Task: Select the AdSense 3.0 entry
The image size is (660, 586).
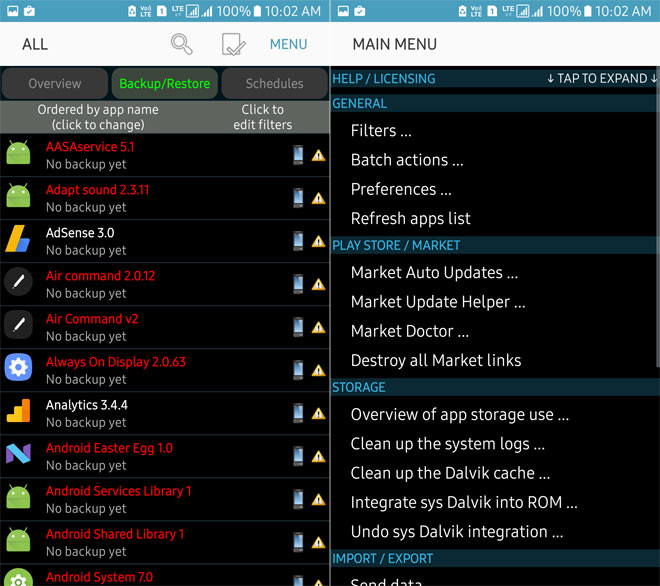Action: tap(165, 241)
